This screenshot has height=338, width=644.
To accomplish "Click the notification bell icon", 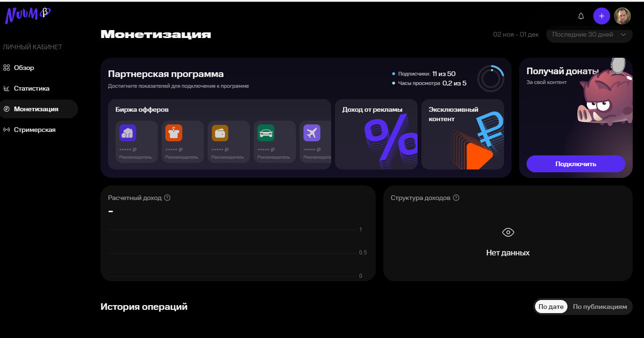I will click(x=581, y=16).
